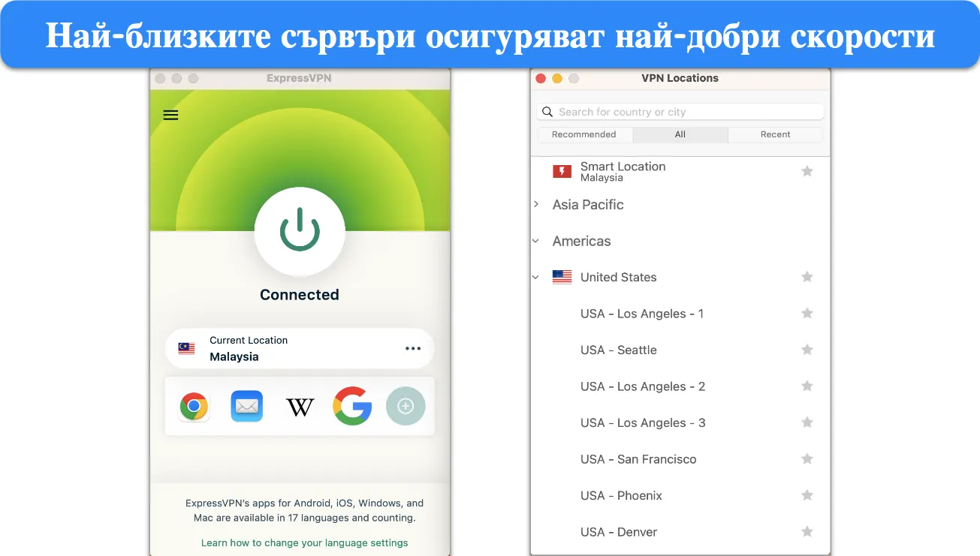Viewport: 980px width, 556px height.
Task: Click the United States country row
Action: [680, 277]
